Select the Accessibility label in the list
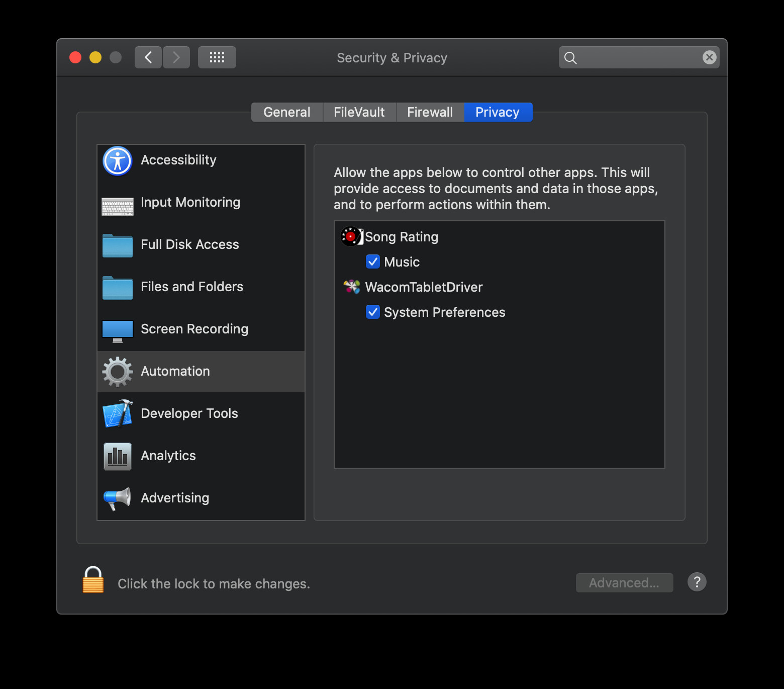This screenshot has width=784, height=689. click(x=178, y=160)
